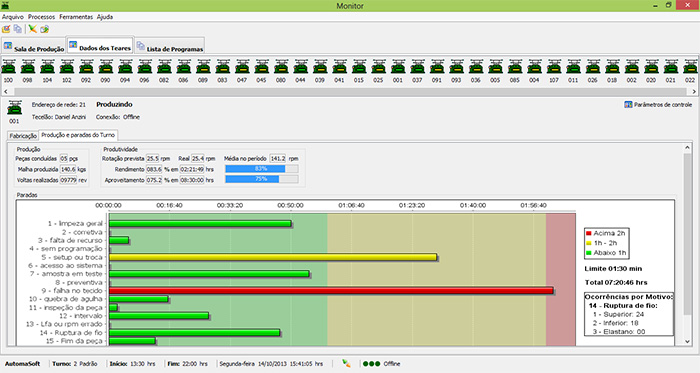
Task: Click the yellow setup ou troca bar
Action: [x=273, y=257]
